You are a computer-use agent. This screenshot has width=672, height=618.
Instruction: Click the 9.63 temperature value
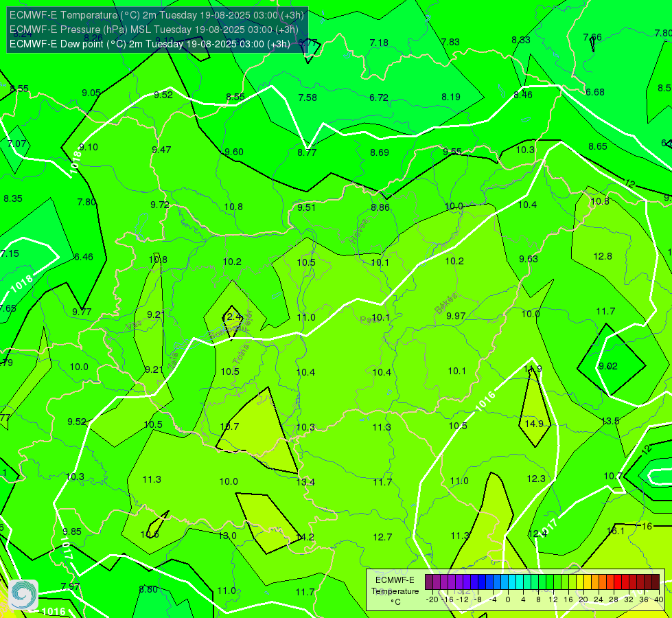click(x=528, y=259)
